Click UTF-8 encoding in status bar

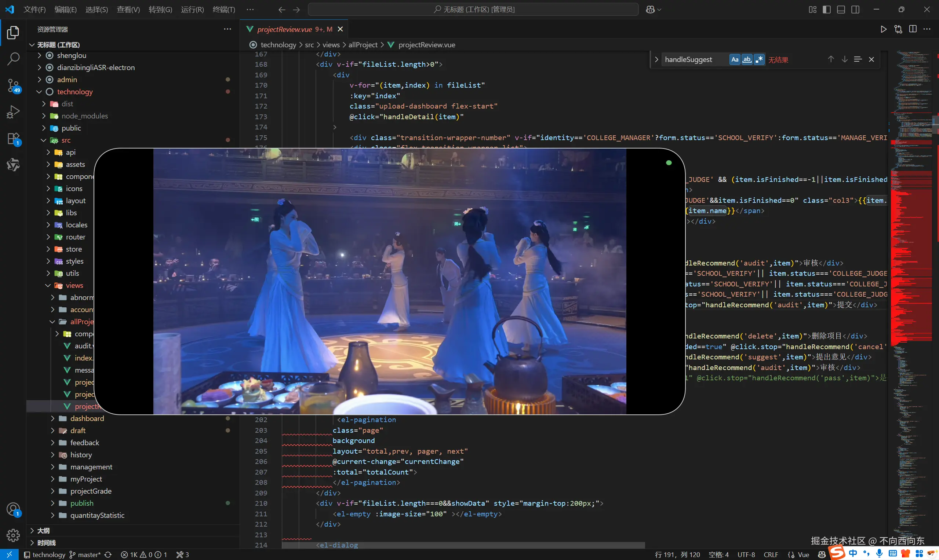tap(746, 555)
